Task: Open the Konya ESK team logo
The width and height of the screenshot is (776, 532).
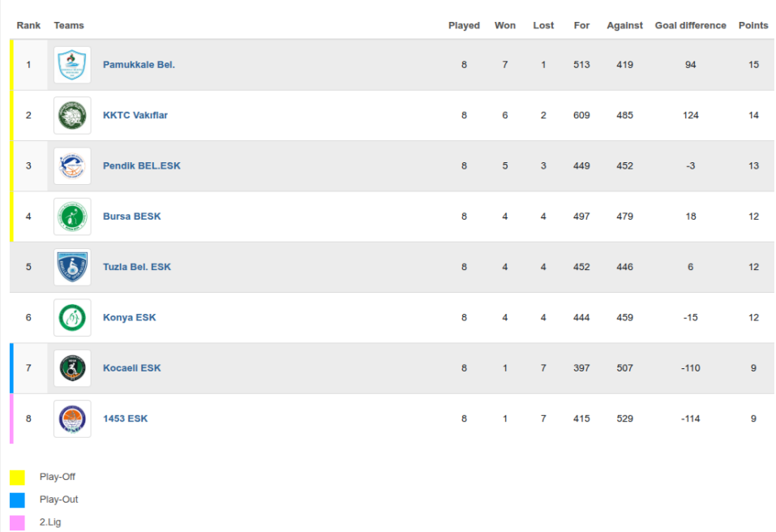Action: [72, 318]
